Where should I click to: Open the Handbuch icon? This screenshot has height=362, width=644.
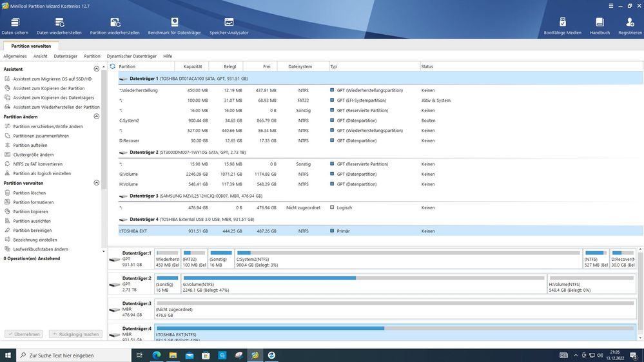(x=600, y=26)
